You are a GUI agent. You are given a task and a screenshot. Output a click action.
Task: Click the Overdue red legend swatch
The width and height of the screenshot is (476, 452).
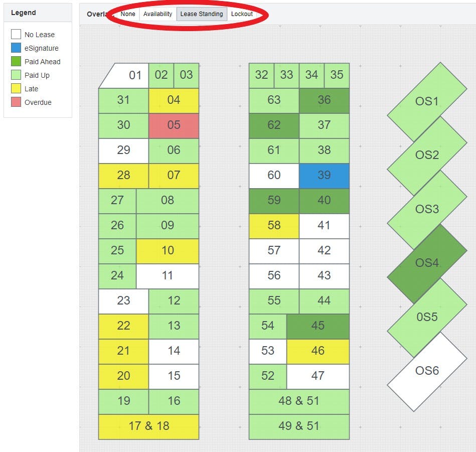coord(16,102)
